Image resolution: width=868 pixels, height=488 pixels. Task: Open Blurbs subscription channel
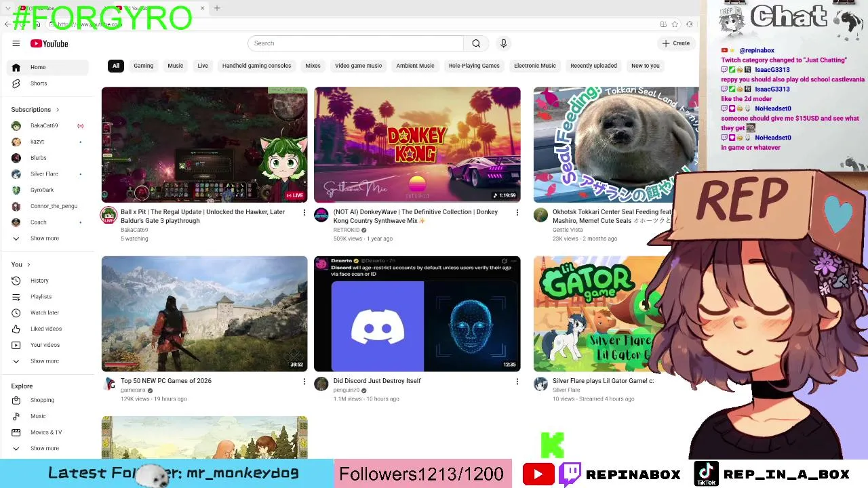47,158
